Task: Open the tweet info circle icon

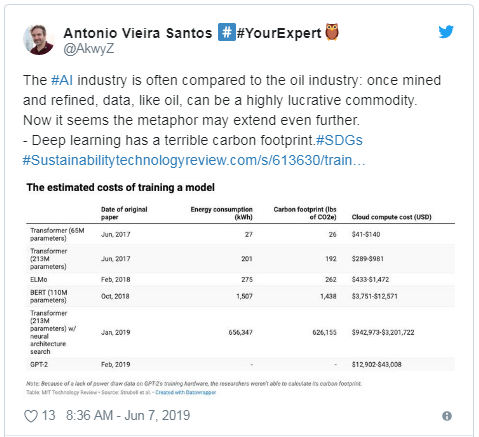Action: [x=447, y=416]
